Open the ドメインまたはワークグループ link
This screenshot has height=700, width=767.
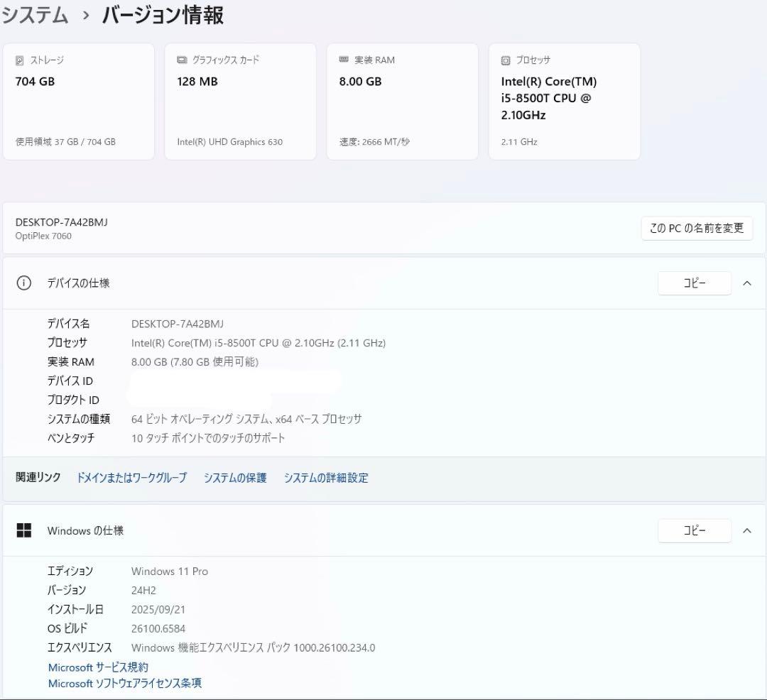(x=131, y=478)
